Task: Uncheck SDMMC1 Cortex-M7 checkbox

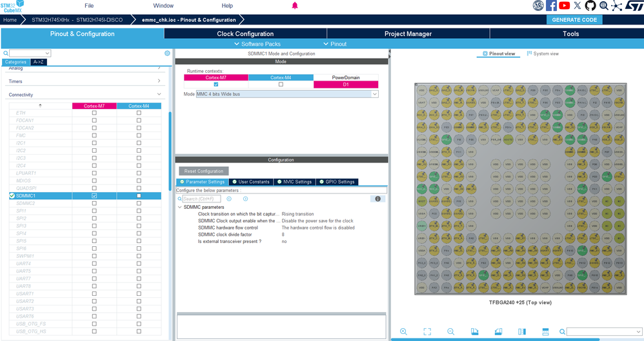Action: [x=94, y=196]
